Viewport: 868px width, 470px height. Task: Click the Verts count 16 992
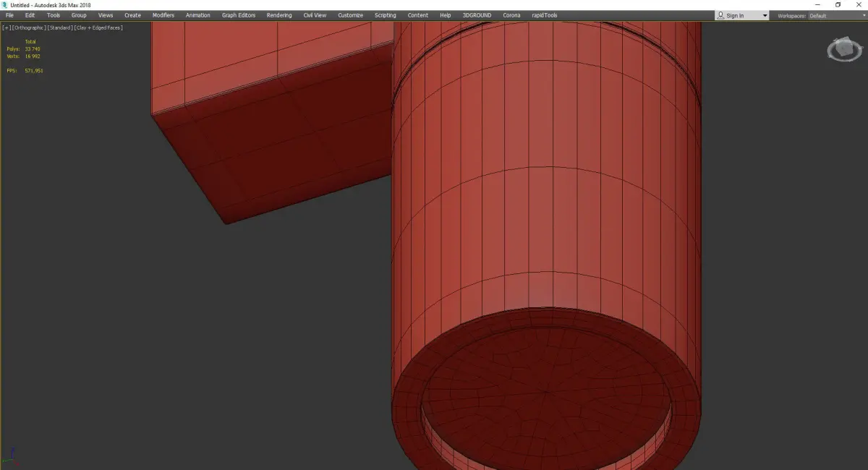coord(33,56)
